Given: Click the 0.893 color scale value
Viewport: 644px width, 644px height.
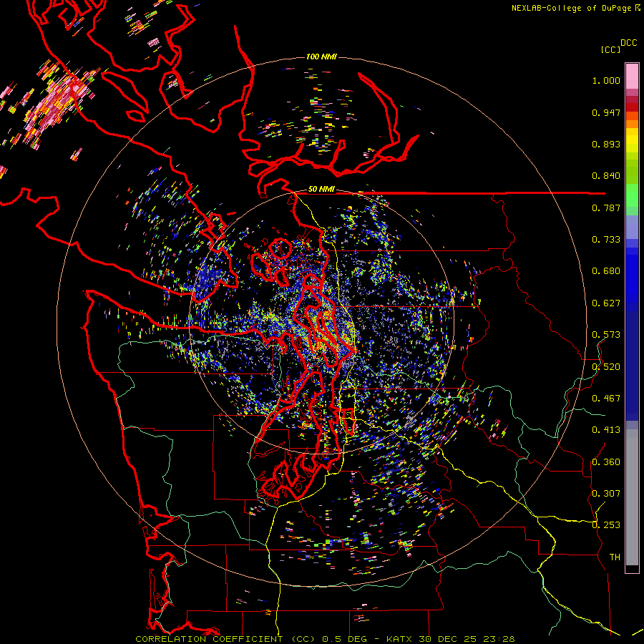Looking at the screenshot, I should point(606,144).
